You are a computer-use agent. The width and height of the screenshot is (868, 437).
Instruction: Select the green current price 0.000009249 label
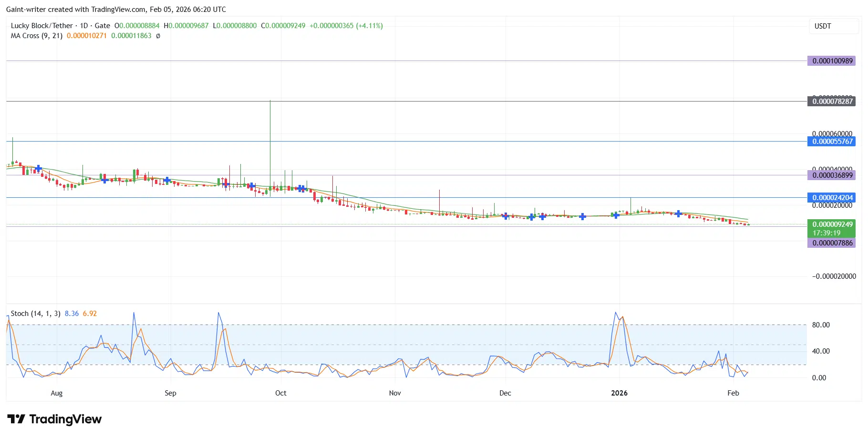(x=832, y=224)
